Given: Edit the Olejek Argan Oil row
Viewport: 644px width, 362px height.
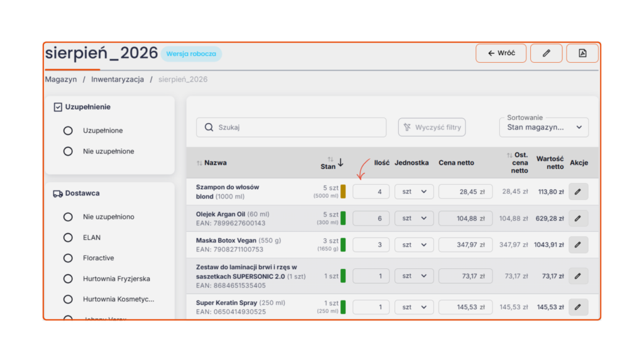Looking at the screenshot, I should coord(578,218).
